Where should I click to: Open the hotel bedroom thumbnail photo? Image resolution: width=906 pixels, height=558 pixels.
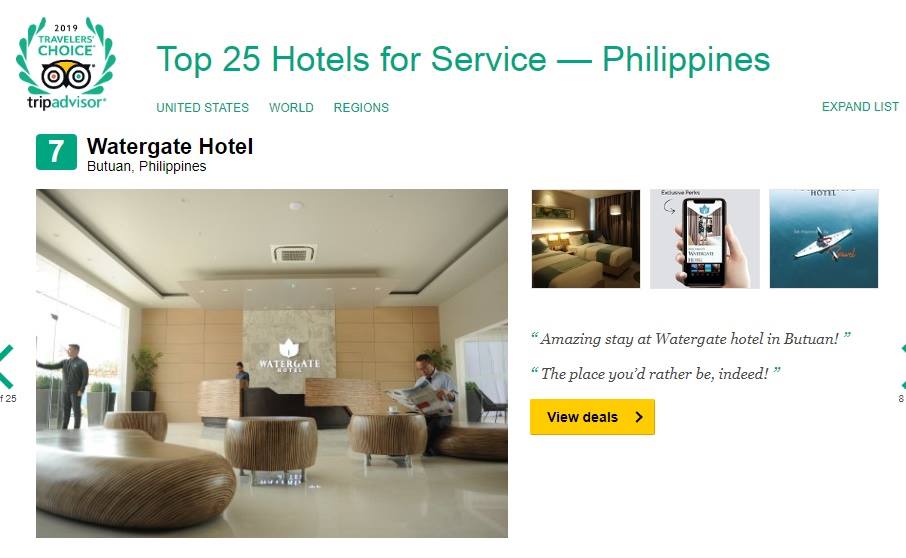(x=586, y=239)
